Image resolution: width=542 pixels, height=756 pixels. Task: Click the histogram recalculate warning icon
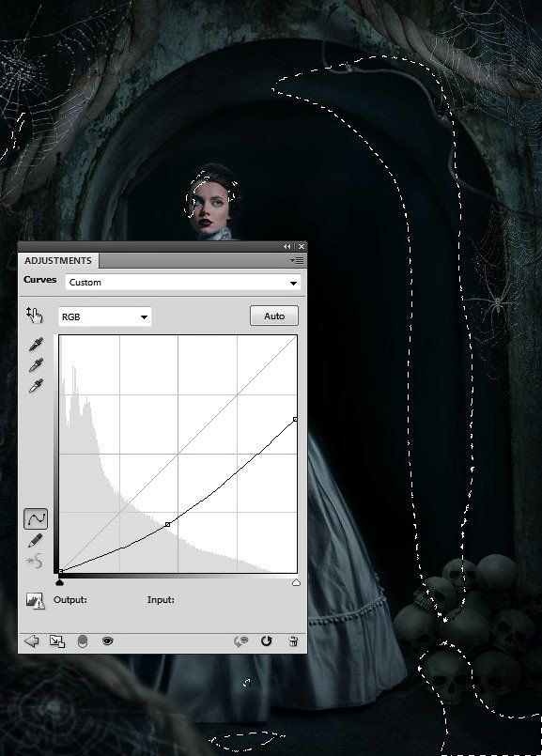[35, 601]
